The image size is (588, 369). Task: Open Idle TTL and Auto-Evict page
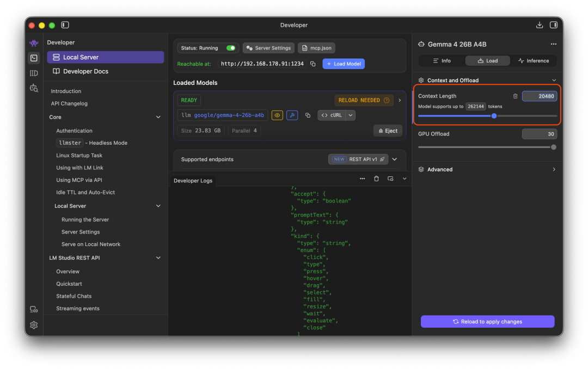click(x=85, y=192)
